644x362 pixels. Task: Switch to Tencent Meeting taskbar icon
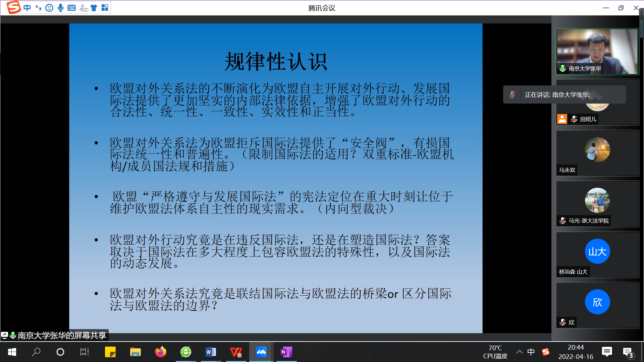click(261, 352)
